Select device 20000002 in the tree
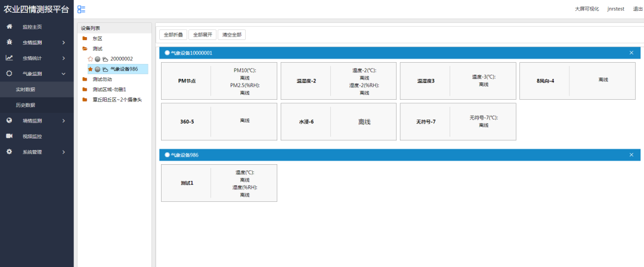Viewport: 644px width, 267px height. (122, 59)
